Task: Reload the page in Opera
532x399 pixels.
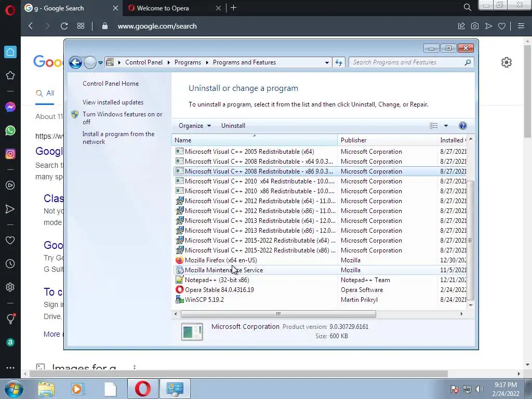Action: pos(64,26)
